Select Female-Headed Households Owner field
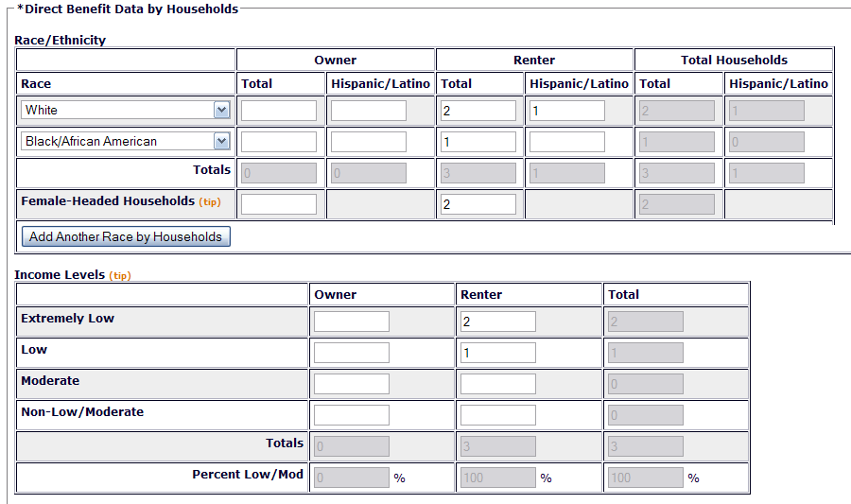 [279, 204]
